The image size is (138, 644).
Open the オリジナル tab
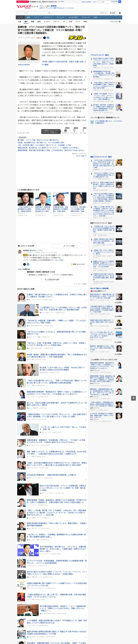coord(60,17)
